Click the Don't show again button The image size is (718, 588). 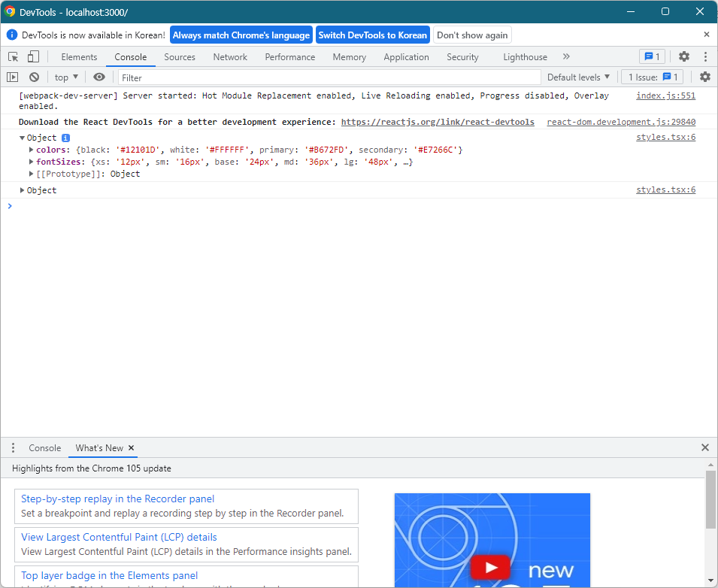[472, 35]
